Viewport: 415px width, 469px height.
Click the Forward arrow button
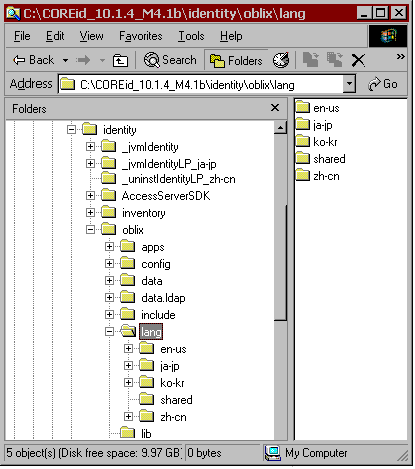(83, 60)
